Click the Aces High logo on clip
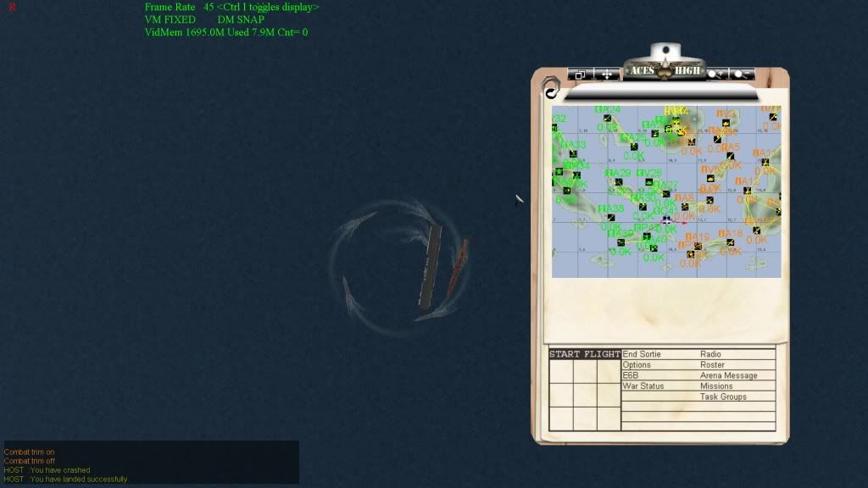Viewport: 868px width, 488px height. coord(665,70)
